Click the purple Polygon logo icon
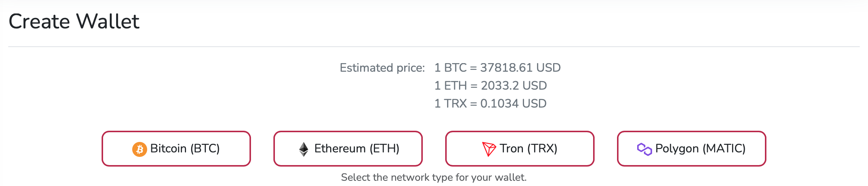Screen dimensions: 868x186 coord(644,149)
